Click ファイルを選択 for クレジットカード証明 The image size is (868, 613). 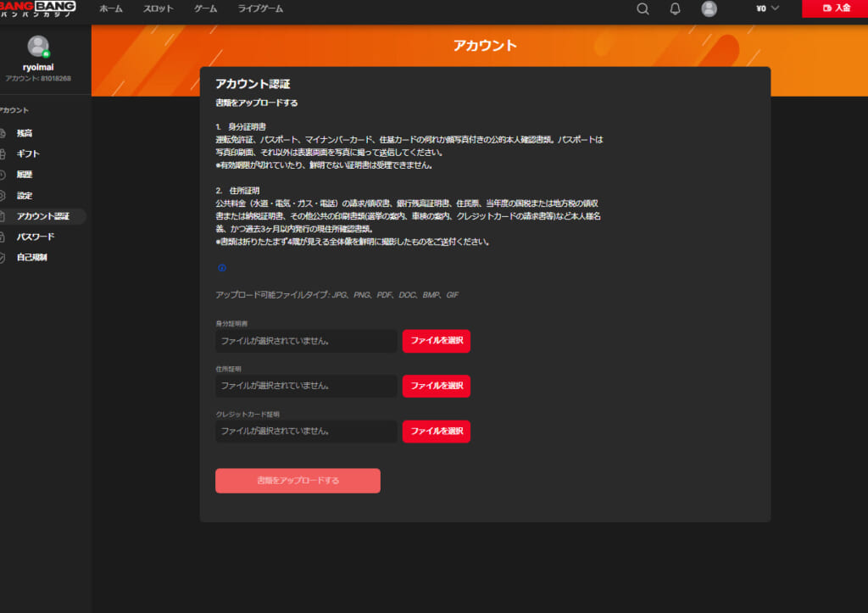click(437, 432)
